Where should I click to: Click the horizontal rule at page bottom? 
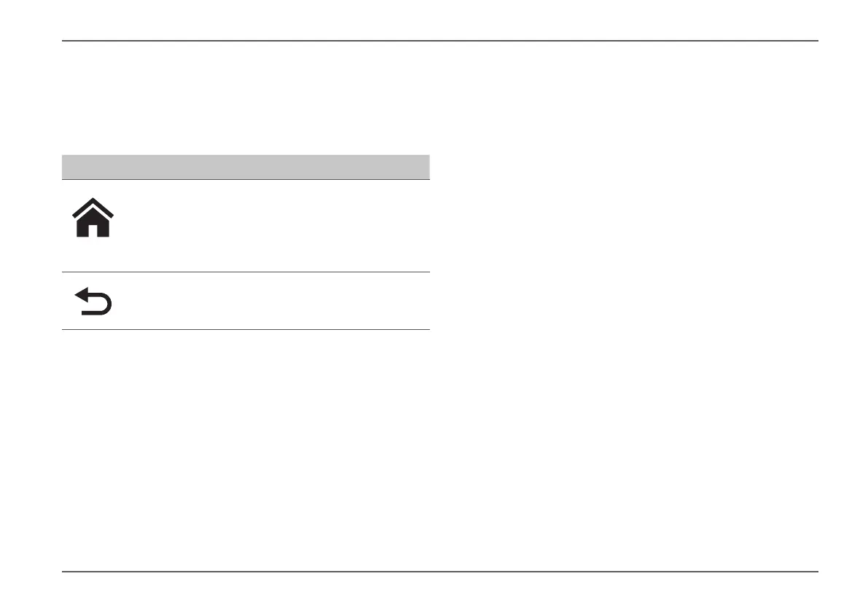point(440,571)
